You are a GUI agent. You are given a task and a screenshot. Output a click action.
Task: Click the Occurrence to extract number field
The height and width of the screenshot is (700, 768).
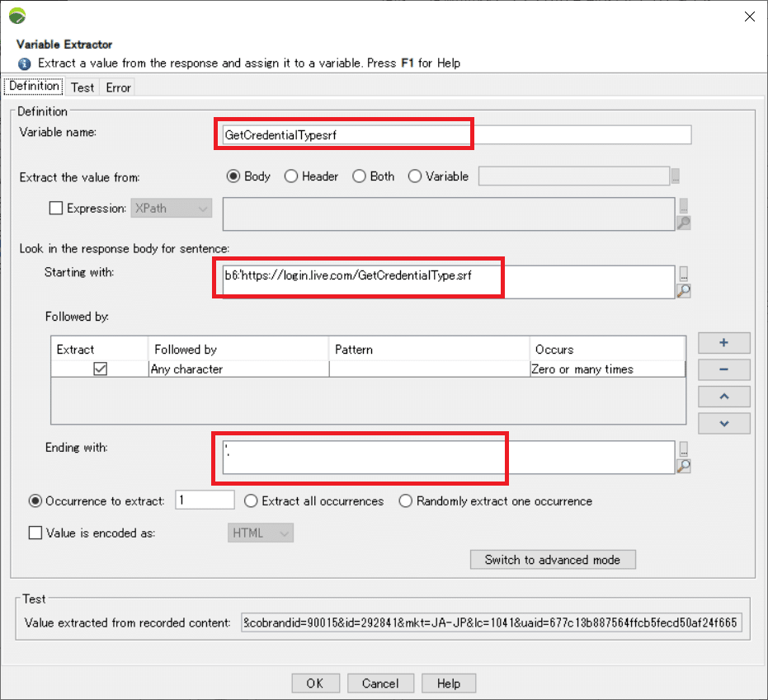[x=205, y=500]
